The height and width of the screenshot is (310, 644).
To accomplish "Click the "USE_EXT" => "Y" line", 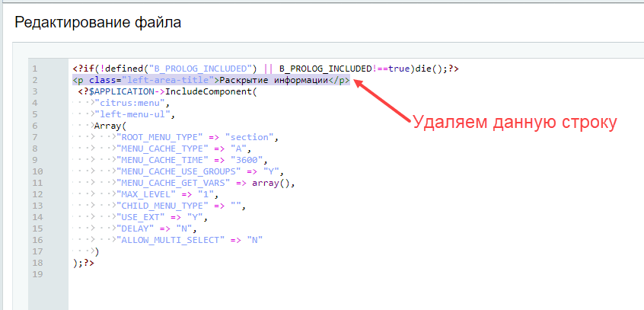I will [x=162, y=216].
